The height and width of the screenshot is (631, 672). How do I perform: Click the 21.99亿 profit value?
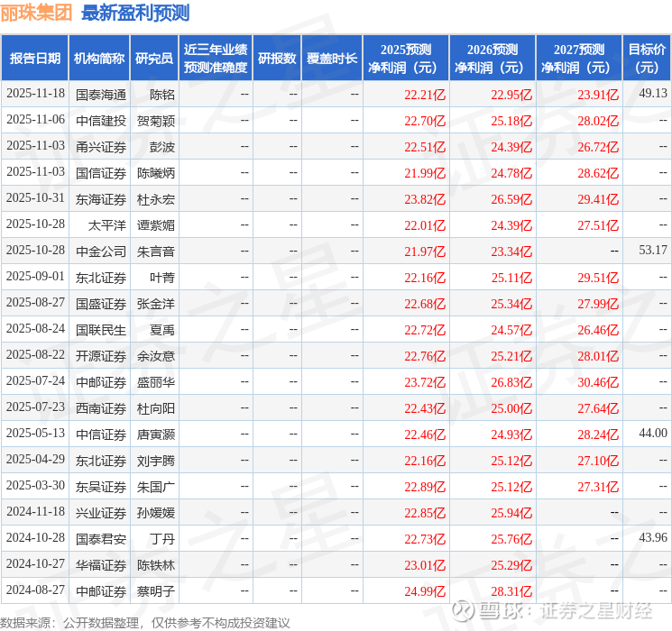tap(425, 173)
